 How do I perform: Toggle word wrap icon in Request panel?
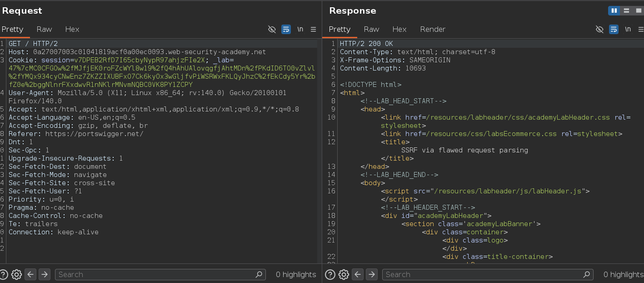click(286, 29)
